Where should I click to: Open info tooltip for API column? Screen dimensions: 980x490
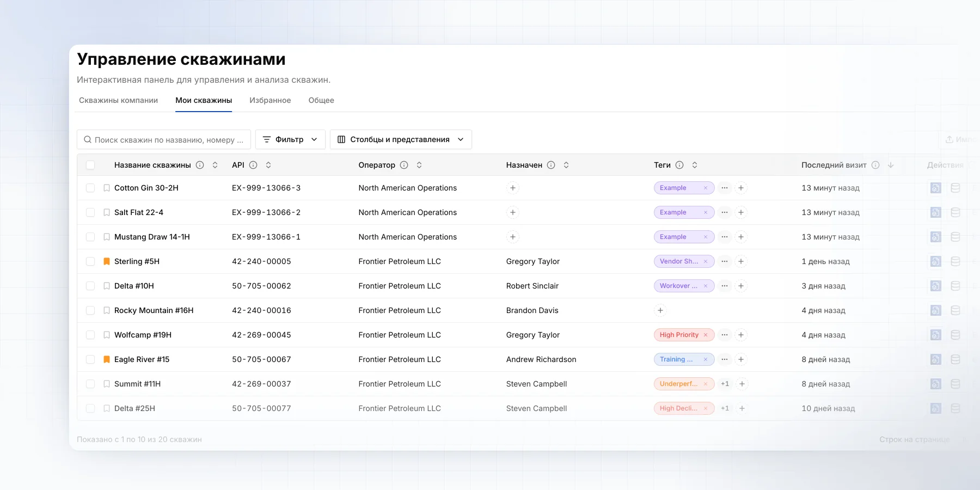(x=253, y=165)
